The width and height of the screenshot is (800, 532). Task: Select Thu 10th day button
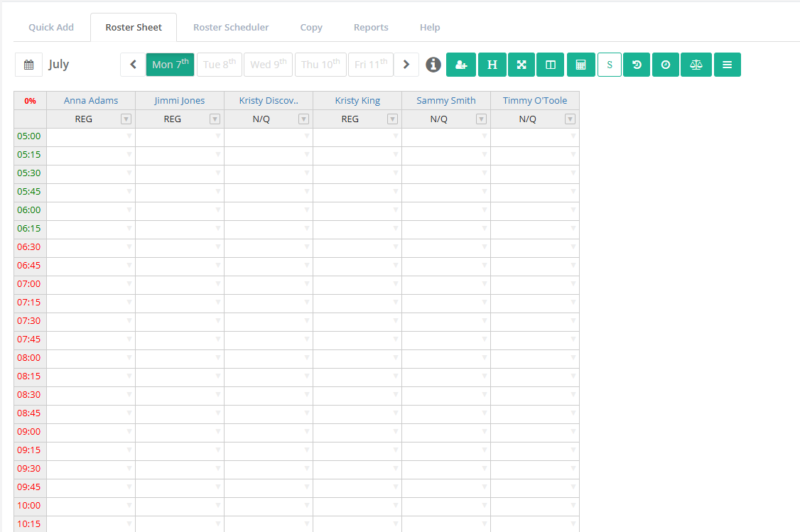point(320,65)
